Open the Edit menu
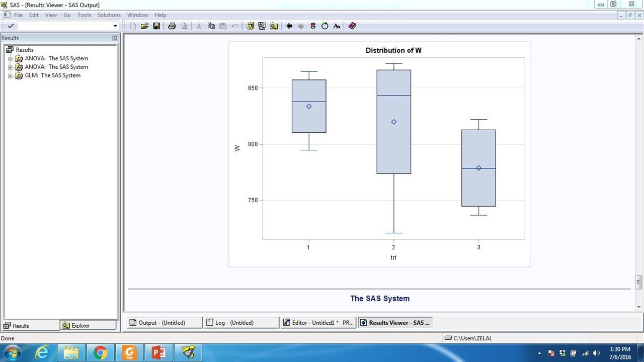 pyautogui.click(x=34, y=15)
